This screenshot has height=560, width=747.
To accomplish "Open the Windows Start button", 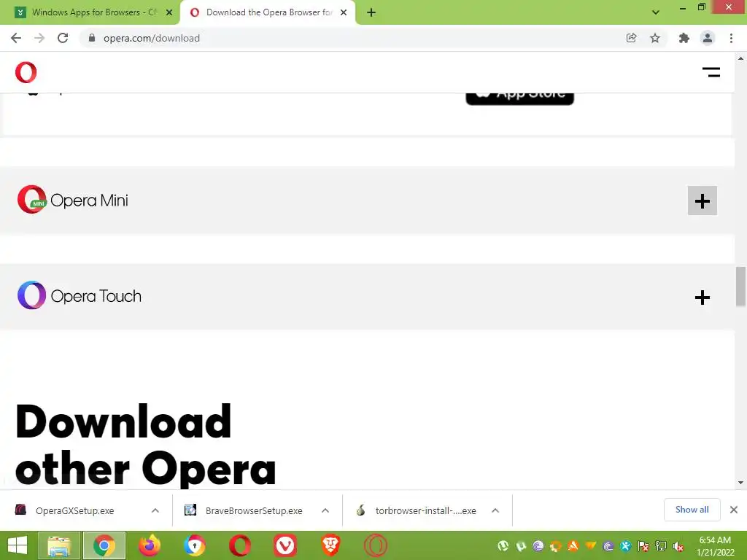I will click(18, 545).
